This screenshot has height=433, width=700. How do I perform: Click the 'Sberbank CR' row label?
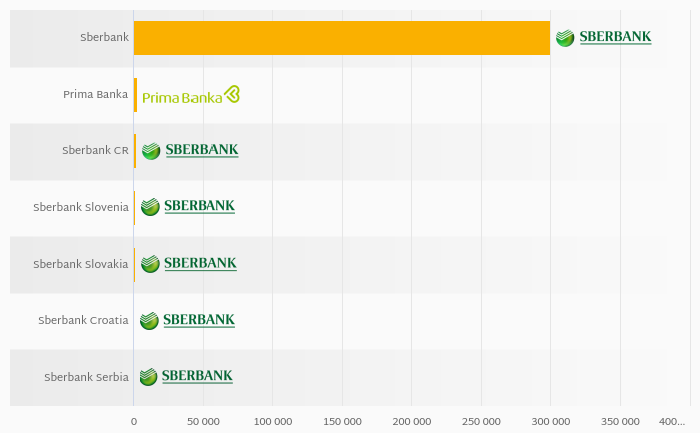point(95,150)
